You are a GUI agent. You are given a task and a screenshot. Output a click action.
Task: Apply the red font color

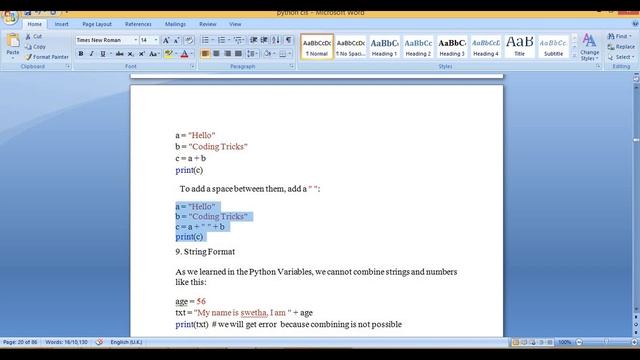184,54
